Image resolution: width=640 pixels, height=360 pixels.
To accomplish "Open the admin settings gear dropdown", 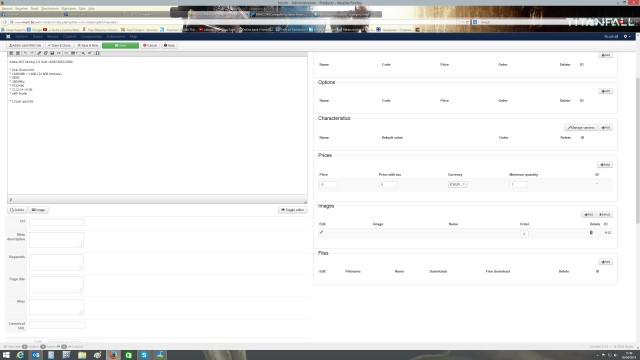I will pos(627,36).
